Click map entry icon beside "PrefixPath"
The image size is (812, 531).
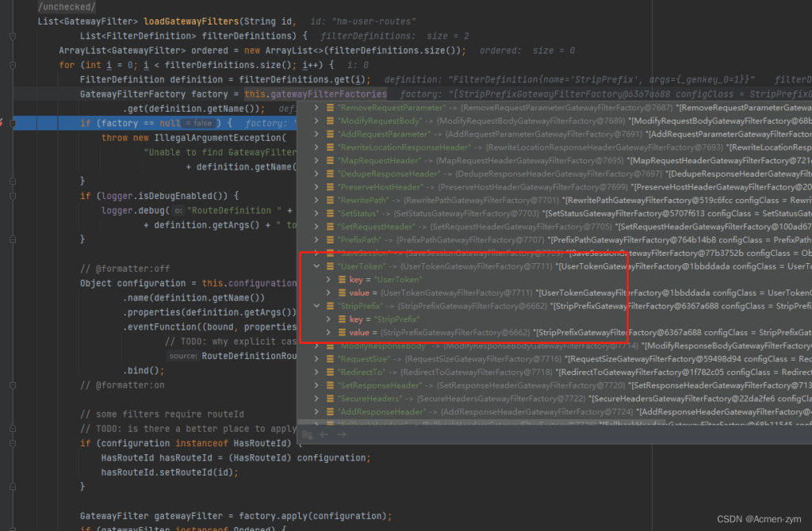(330, 239)
